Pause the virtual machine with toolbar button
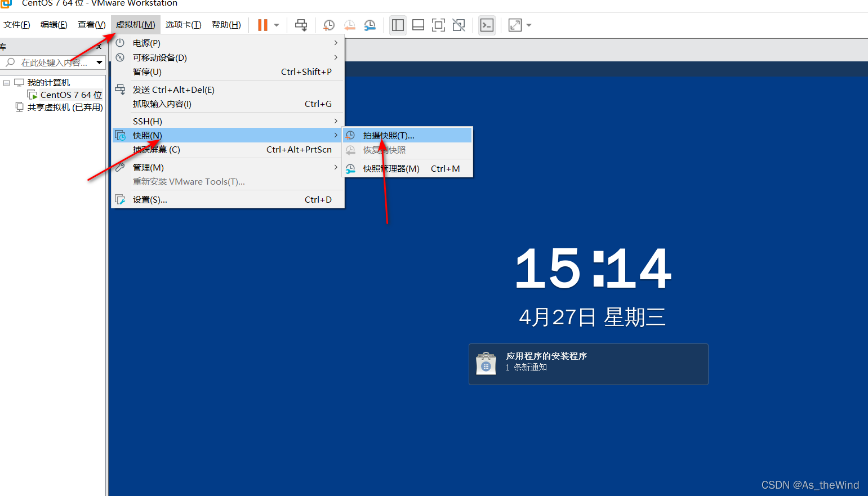Image resolution: width=868 pixels, height=496 pixels. (262, 25)
